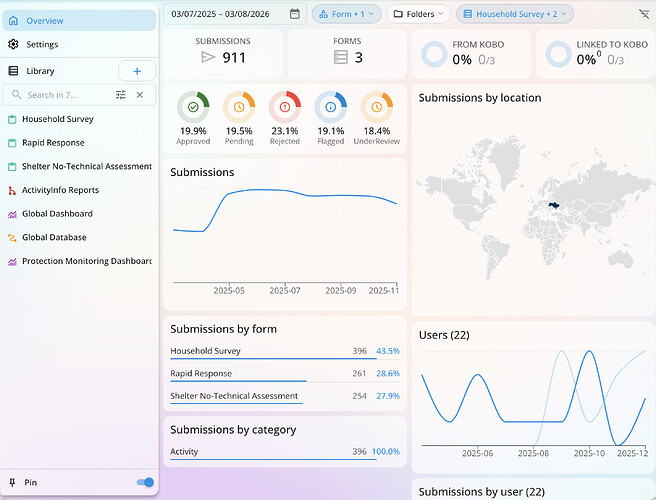Toggle the Pin switch

click(145, 483)
